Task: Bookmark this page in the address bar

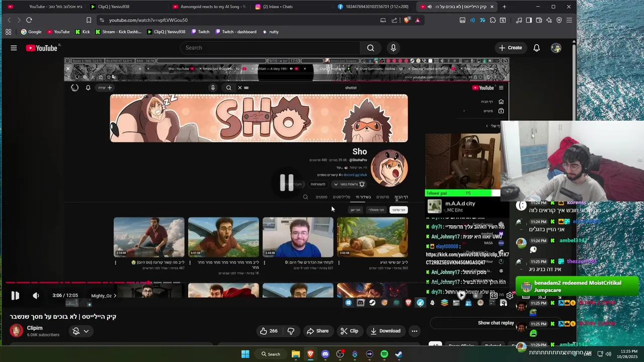Action: pos(89,20)
